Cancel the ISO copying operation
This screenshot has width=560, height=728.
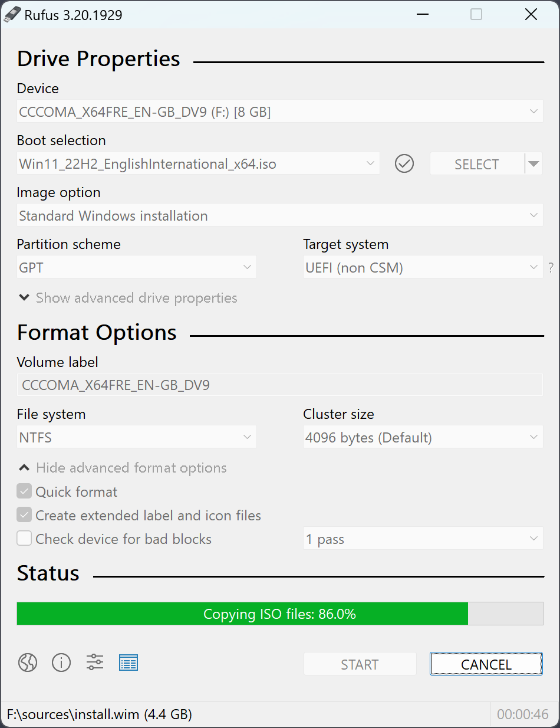(486, 664)
